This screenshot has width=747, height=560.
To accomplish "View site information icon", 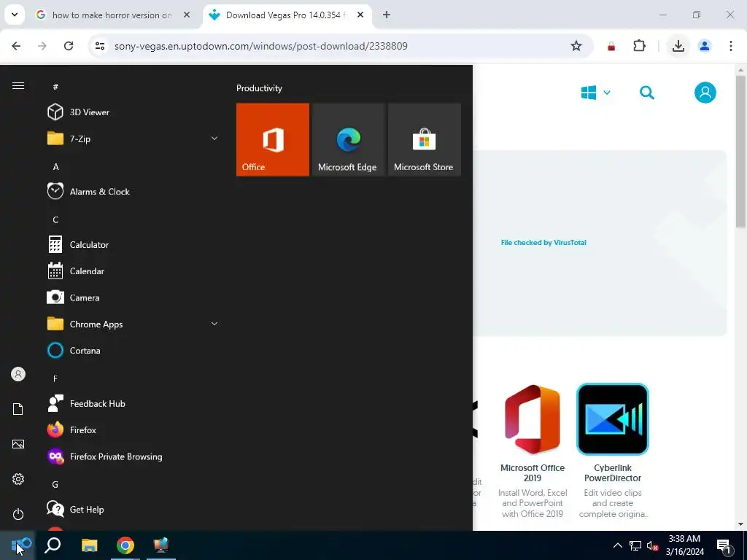I will [99, 46].
